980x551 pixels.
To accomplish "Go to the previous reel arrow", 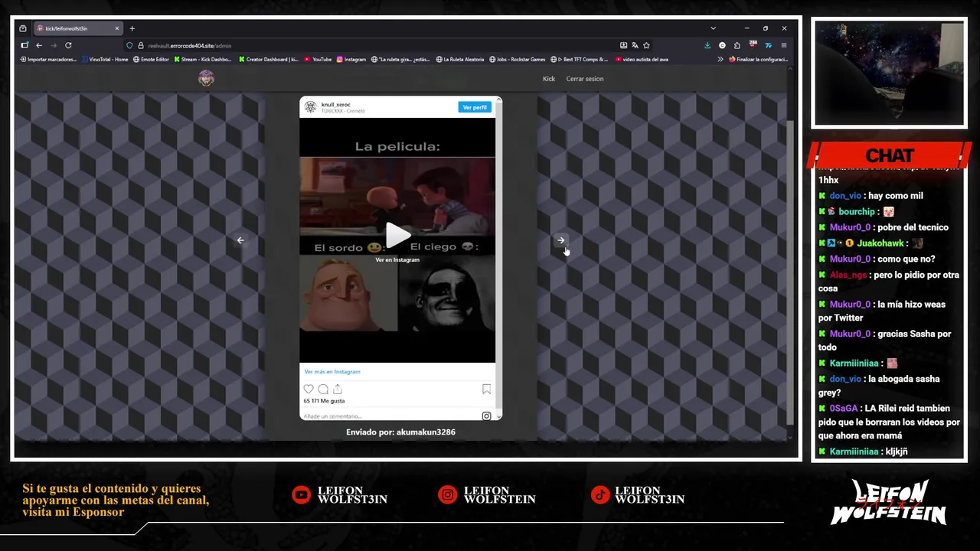I will click(x=240, y=240).
